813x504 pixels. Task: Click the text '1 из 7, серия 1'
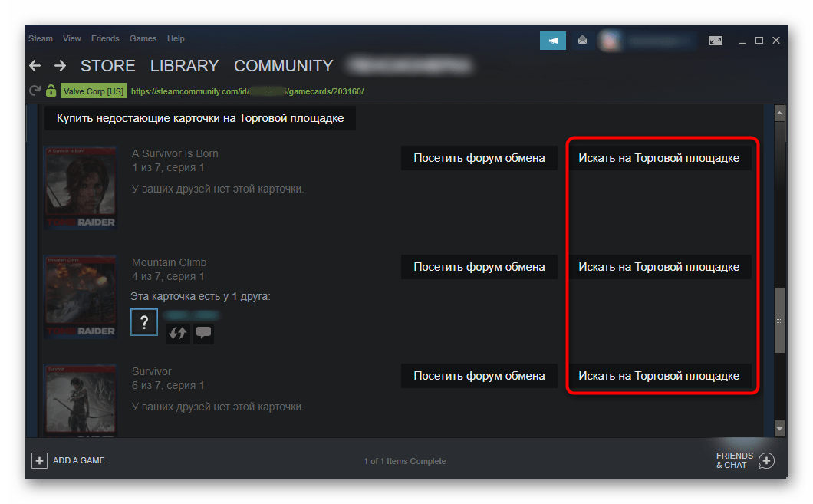[x=168, y=167]
